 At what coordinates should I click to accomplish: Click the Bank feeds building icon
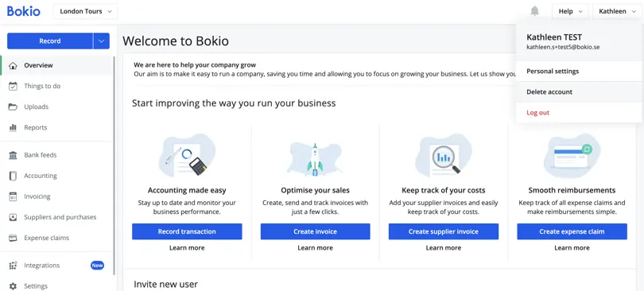pyautogui.click(x=14, y=155)
